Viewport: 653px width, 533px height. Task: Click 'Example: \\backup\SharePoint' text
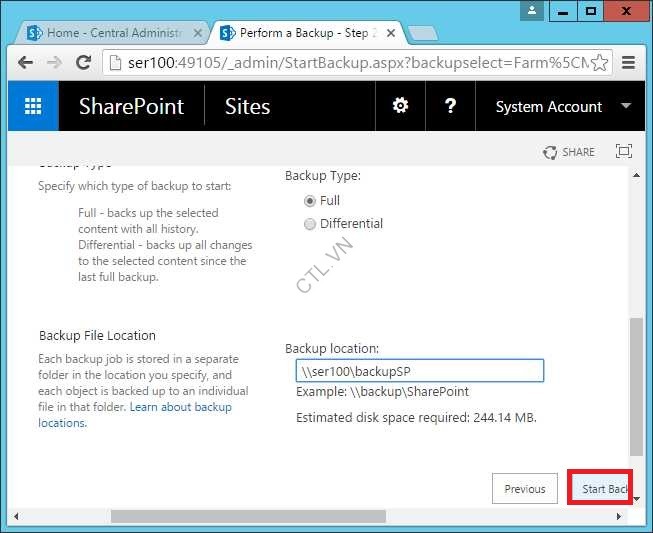(x=382, y=391)
